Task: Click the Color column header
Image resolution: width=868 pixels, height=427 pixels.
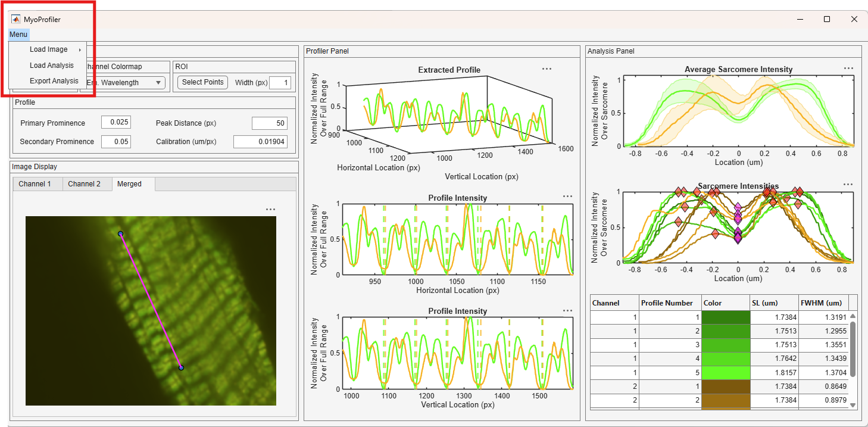Action: (x=726, y=303)
